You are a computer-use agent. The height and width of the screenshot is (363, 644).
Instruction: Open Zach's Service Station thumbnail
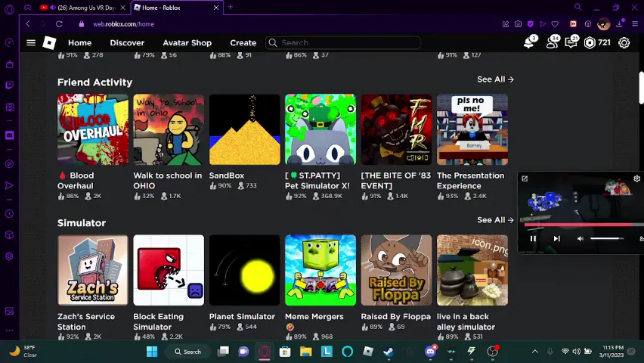pyautogui.click(x=93, y=270)
